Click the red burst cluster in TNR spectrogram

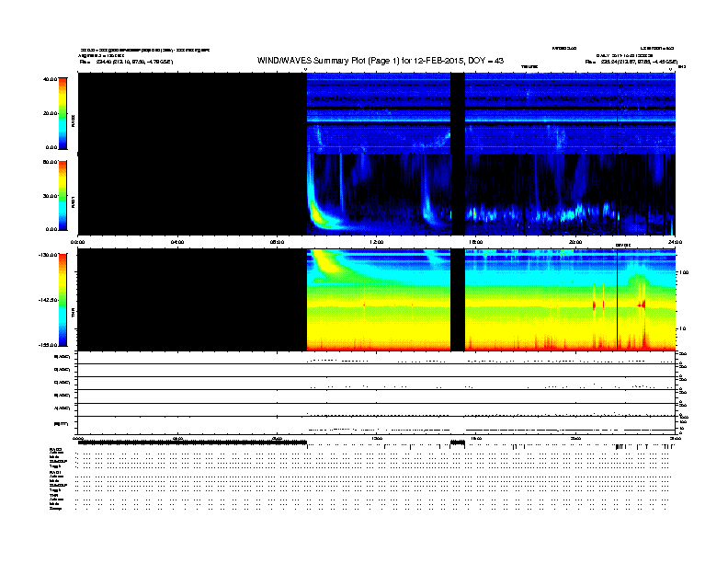point(643,304)
